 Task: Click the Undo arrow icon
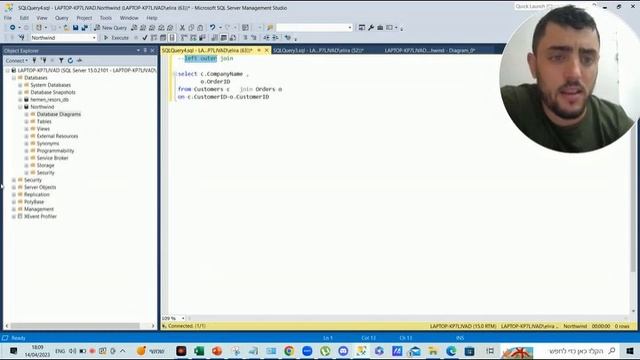pyautogui.click(x=212, y=28)
